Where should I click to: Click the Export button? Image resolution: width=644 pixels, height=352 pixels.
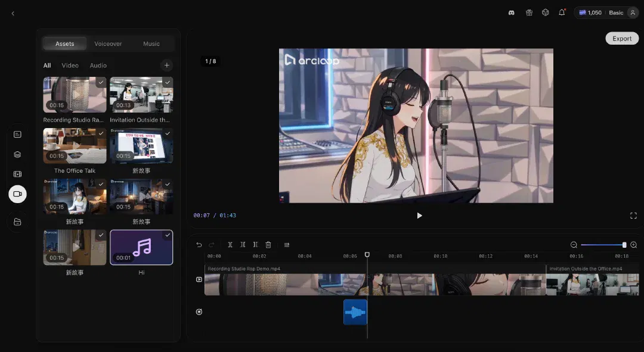pos(622,38)
